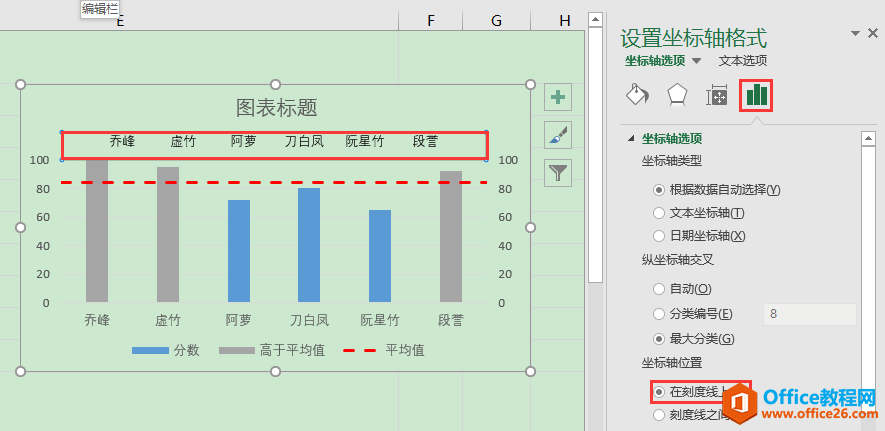Switch to the 文本选项 tab
The height and width of the screenshot is (431, 885).
click(x=743, y=61)
